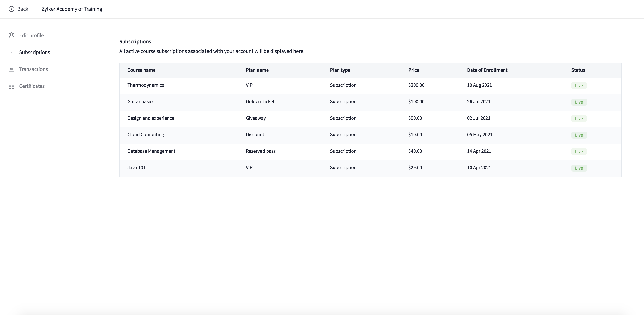This screenshot has width=644, height=315.
Task: Click the Date of Enrollment column header
Action: (487, 70)
